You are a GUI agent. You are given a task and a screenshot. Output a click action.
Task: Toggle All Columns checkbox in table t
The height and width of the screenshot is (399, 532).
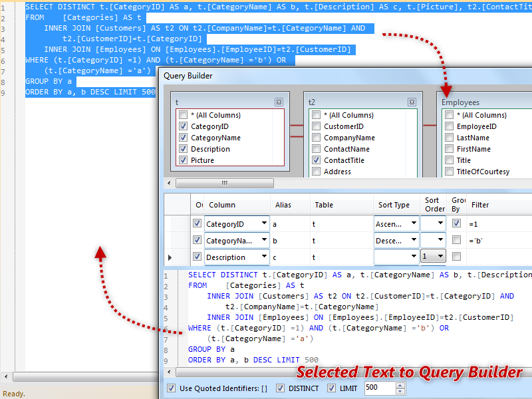coord(184,115)
